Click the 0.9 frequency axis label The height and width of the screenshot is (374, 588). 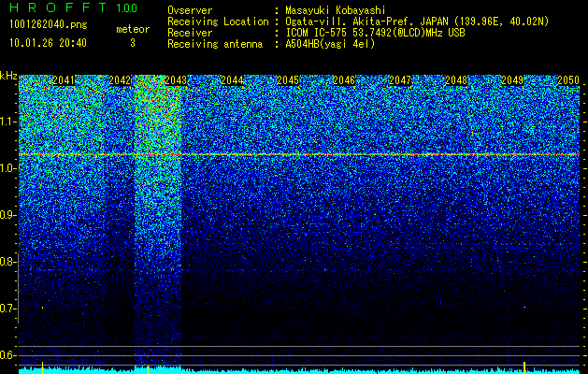8,215
